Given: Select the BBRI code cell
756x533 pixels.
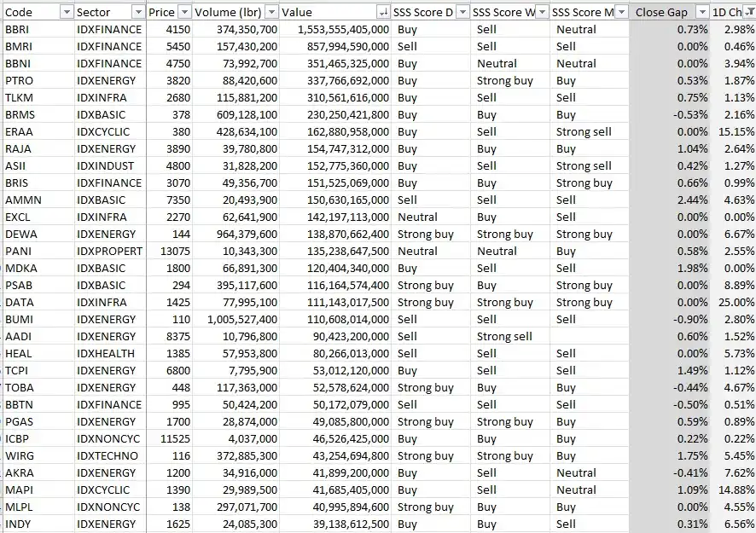Looking at the screenshot, I should tap(38, 29).
